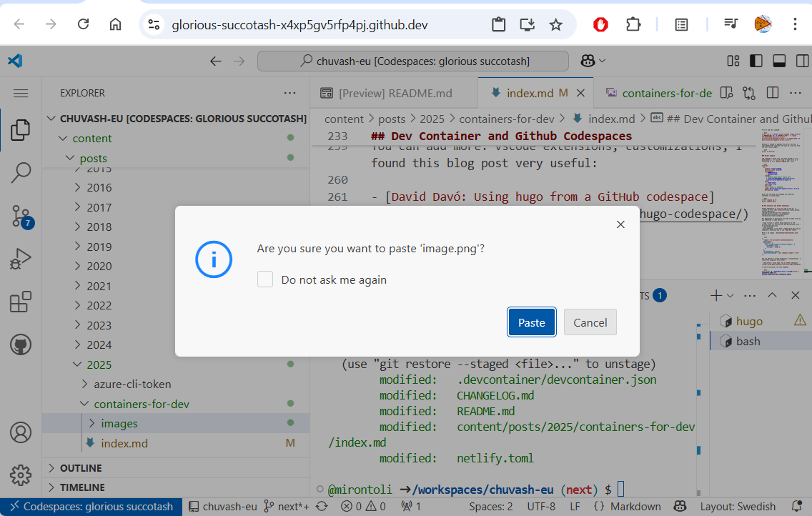Close the index.md editor tab
The width and height of the screenshot is (812, 516).
pos(581,93)
